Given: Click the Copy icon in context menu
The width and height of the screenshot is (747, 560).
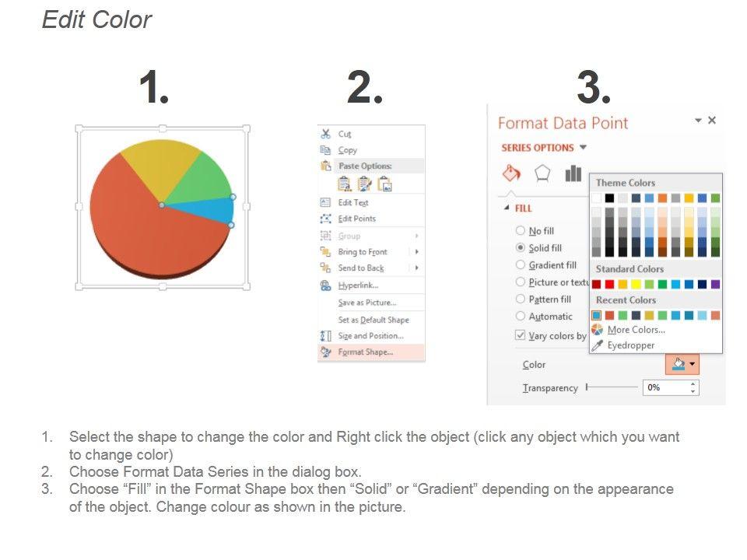Looking at the screenshot, I should click(326, 150).
